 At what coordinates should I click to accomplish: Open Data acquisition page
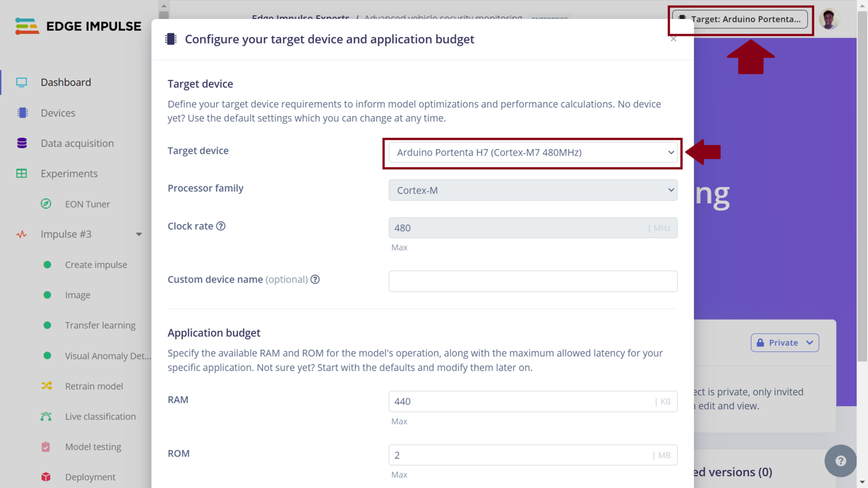pos(77,143)
